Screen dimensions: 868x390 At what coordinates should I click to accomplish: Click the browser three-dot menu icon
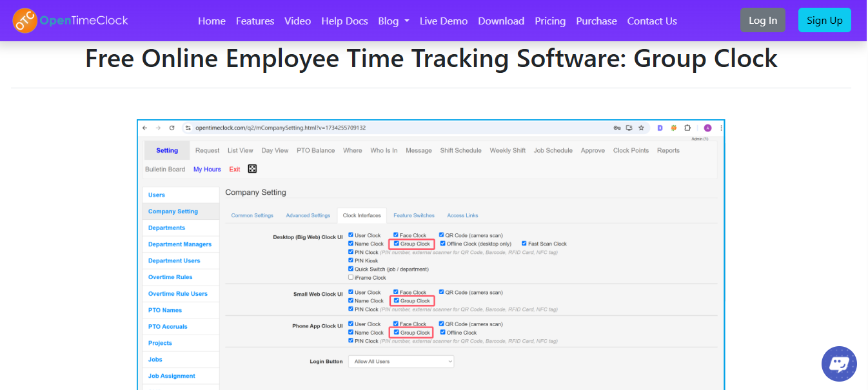[720, 128]
